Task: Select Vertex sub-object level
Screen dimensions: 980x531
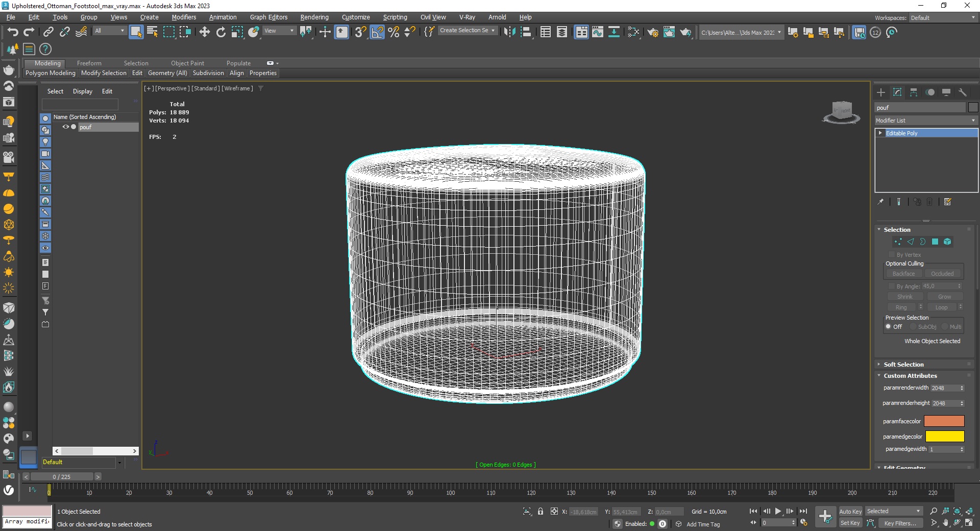Action: point(898,242)
